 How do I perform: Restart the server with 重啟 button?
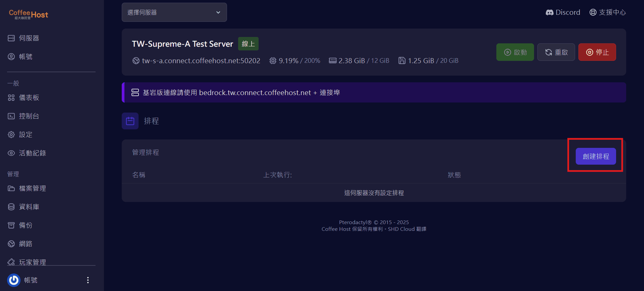point(556,52)
